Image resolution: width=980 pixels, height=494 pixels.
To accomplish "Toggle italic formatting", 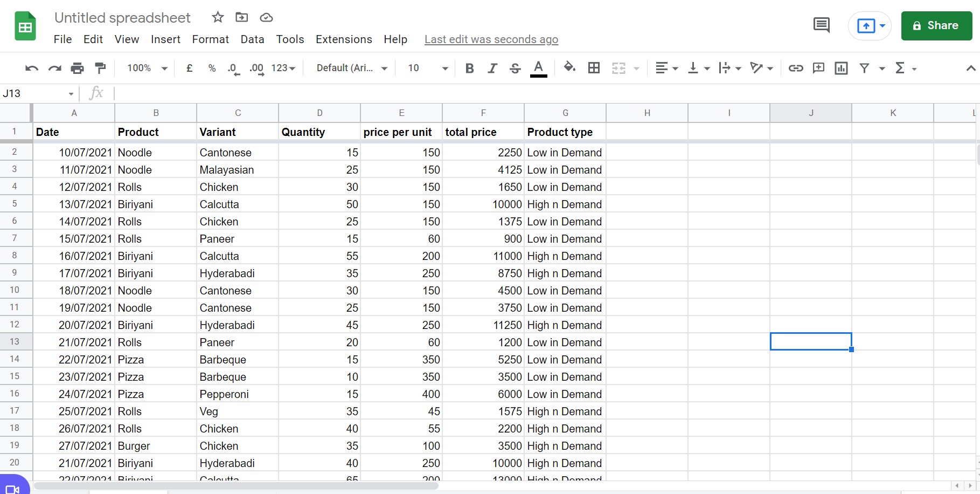I will pos(492,68).
